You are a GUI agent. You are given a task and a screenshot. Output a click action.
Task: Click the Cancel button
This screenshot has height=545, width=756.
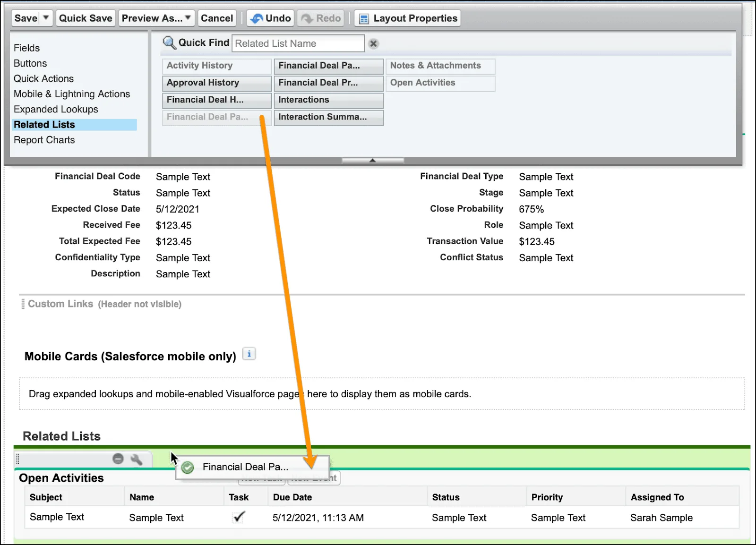point(217,18)
